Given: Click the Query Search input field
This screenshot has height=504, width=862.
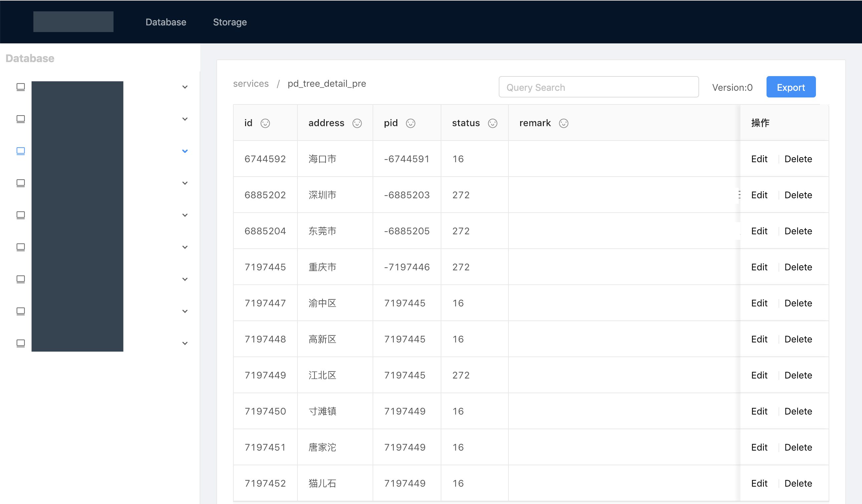Looking at the screenshot, I should point(599,87).
